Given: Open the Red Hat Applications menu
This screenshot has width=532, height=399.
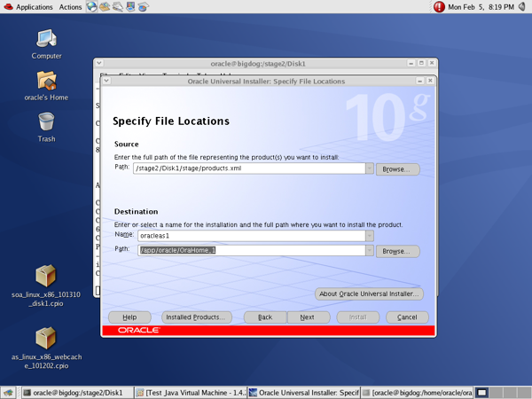Looking at the screenshot, I should coord(28,7).
